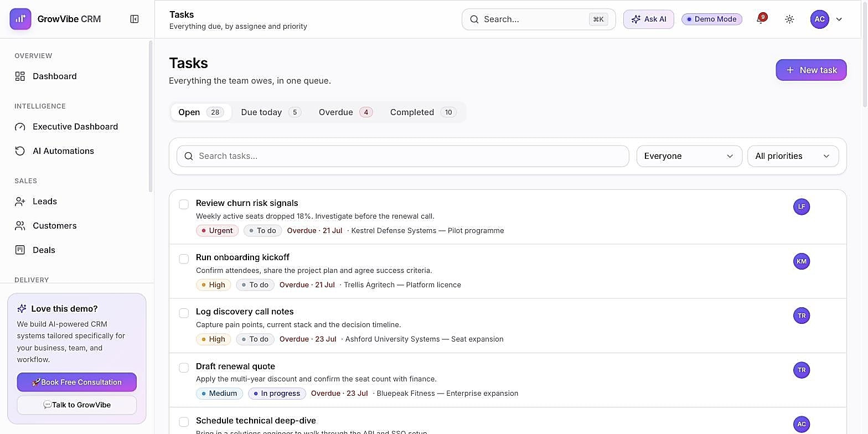
Task: Click the LF assignee avatar
Action: tap(802, 206)
